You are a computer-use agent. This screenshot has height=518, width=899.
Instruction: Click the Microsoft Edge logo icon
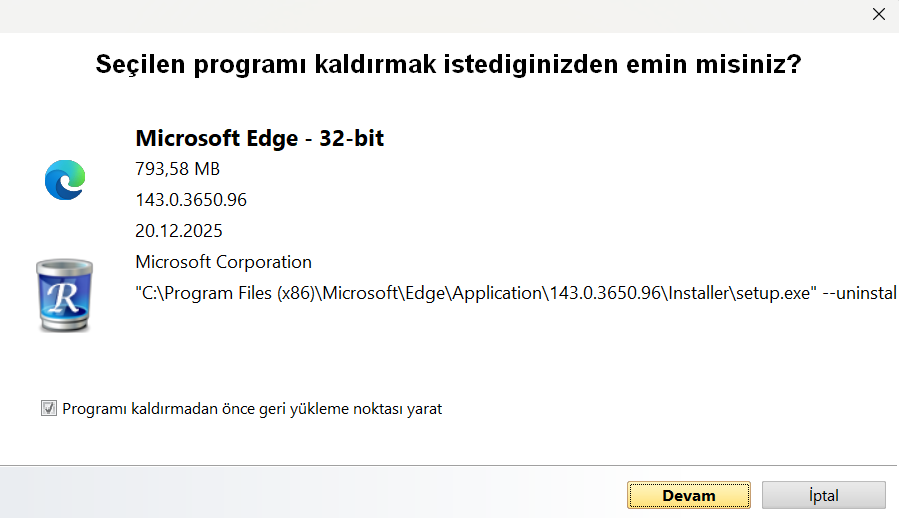[x=65, y=180]
